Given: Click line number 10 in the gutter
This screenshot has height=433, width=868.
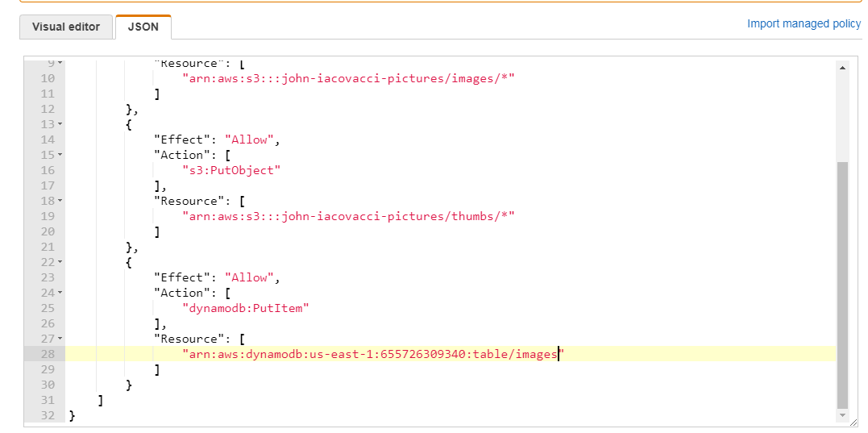Looking at the screenshot, I should coord(48,79).
